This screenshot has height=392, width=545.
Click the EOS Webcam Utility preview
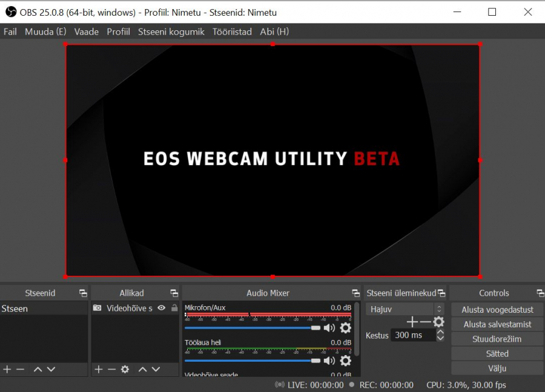[x=273, y=160]
